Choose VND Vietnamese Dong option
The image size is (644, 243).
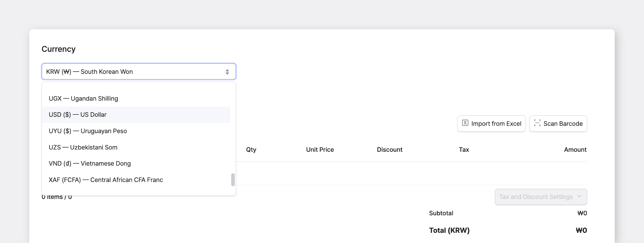pyautogui.click(x=136, y=164)
